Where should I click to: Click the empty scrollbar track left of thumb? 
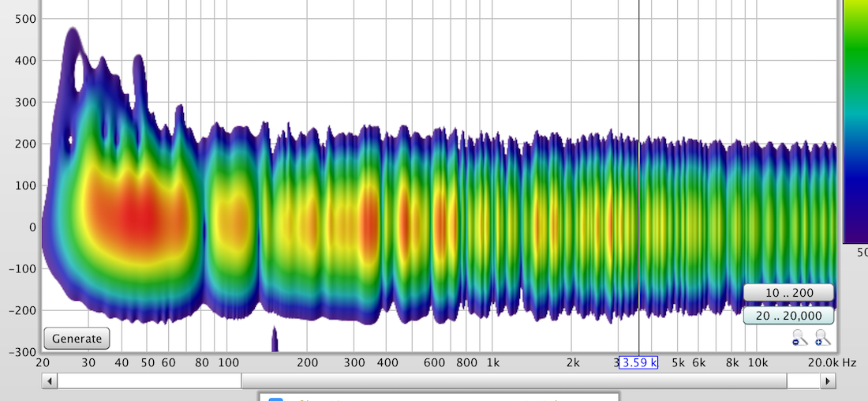coord(150,381)
